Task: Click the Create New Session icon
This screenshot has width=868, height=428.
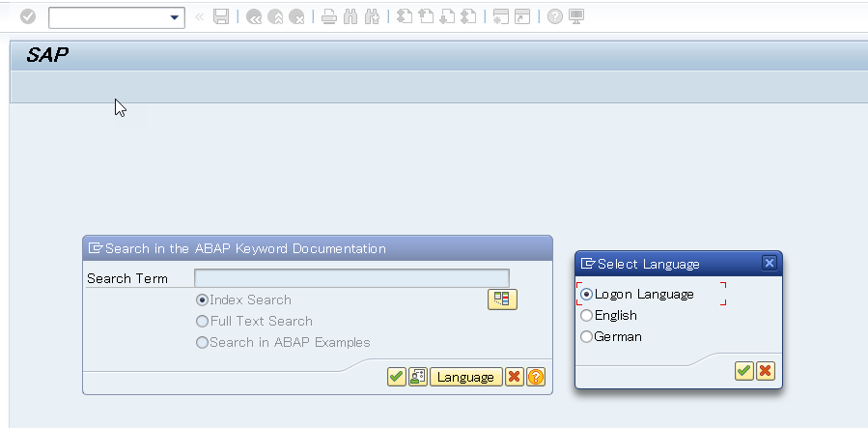Action: 501,17
